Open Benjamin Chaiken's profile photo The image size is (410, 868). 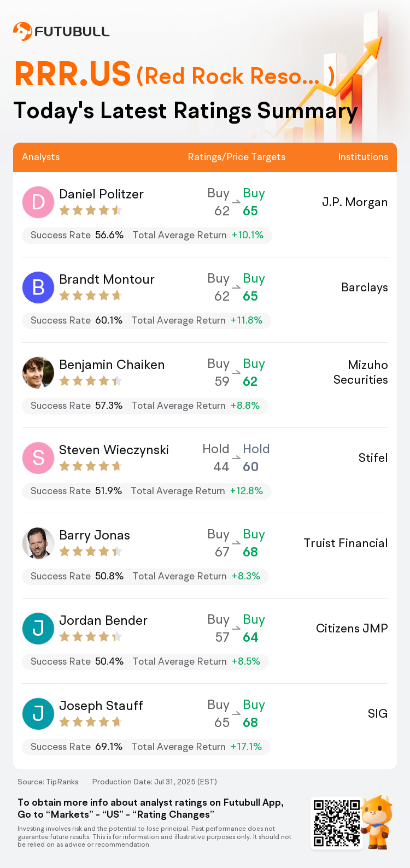pyautogui.click(x=38, y=373)
